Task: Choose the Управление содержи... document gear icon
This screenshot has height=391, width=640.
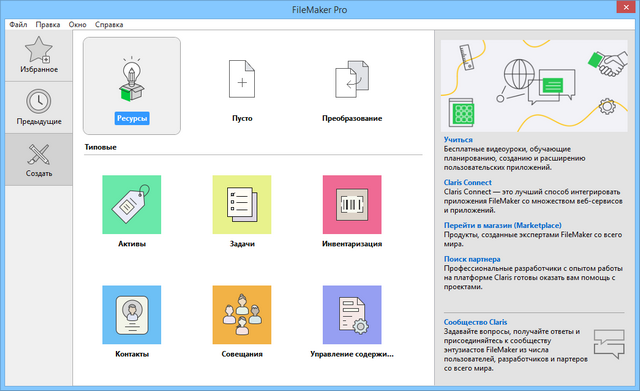Action: tap(352, 315)
